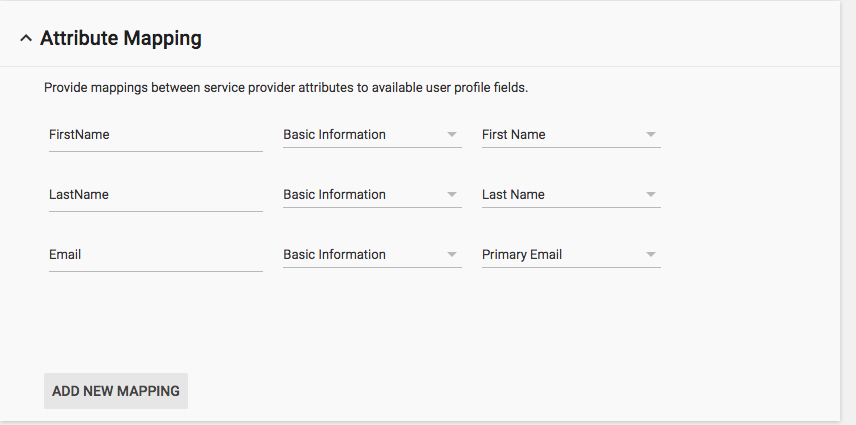Click the arrow beside Last Name dropdown

pos(650,195)
